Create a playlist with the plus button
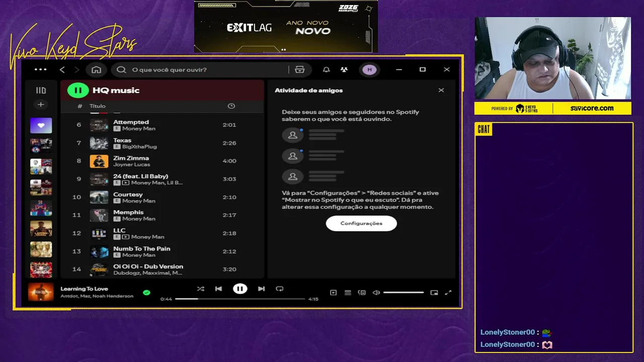Screen dimensions: 644x362 click(41, 105)
